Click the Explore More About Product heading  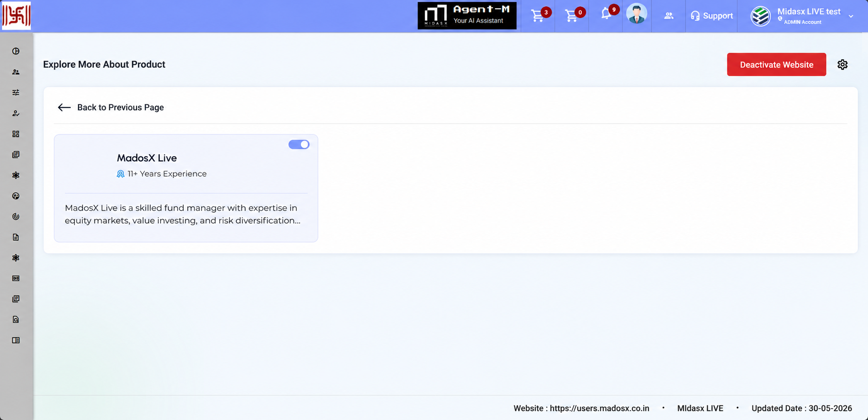pyautogui.click(x=104, y=65)
